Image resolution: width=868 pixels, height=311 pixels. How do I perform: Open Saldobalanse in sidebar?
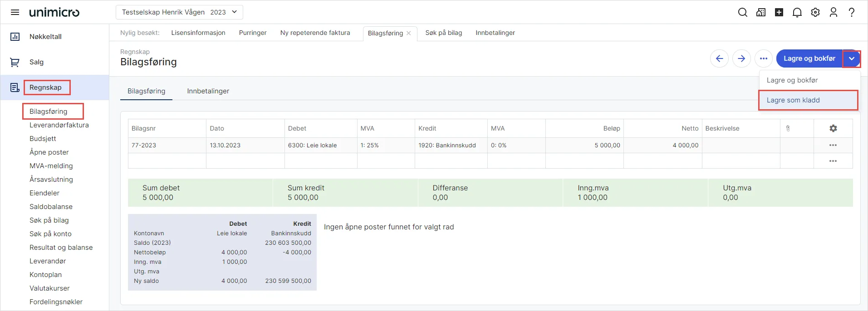pos(51,207)
